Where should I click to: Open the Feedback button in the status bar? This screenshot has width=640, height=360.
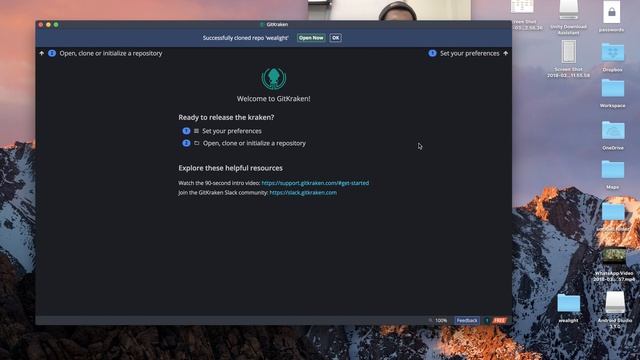[467, 320]
